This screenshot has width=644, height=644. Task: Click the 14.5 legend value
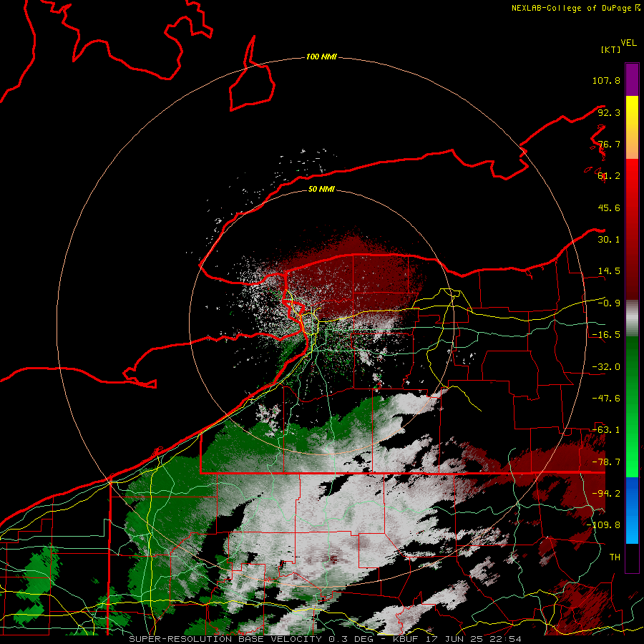click(609, 271)
